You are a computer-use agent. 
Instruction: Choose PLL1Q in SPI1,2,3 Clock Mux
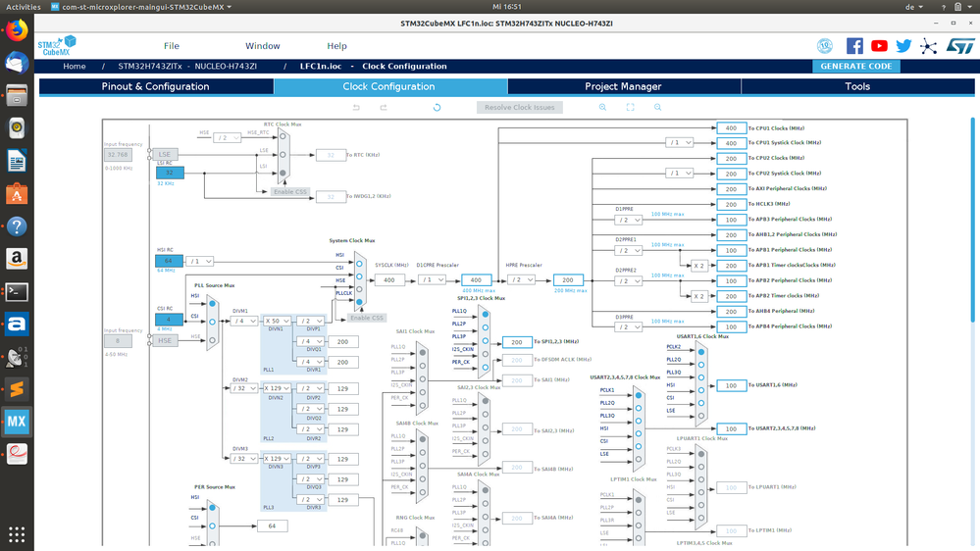[x=485, y=315]
